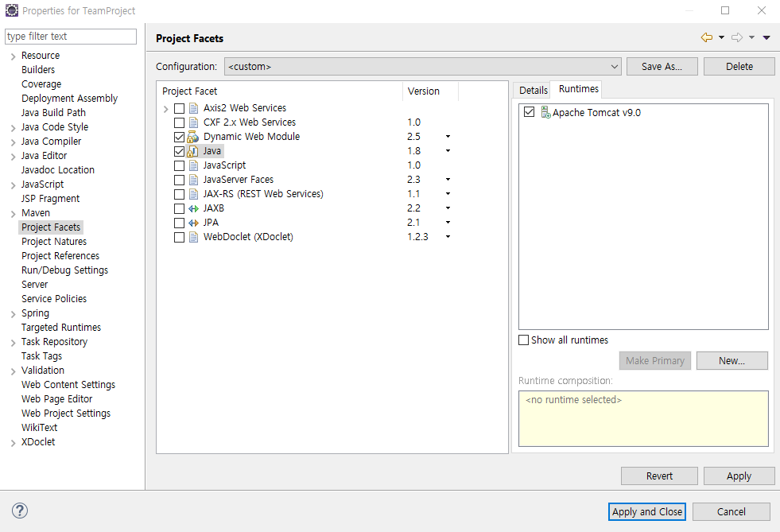
Task: Expand the Java Editor node
Action: pyautogui.click(x=13, y=157)
